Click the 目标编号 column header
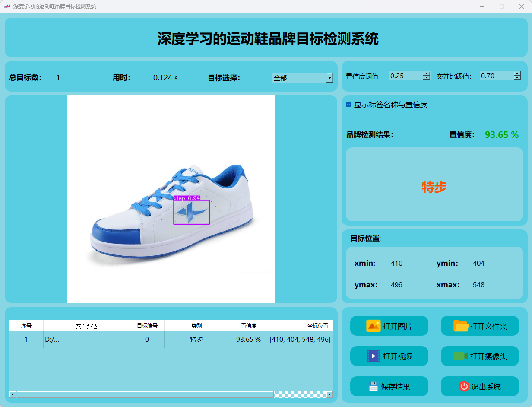This screenshot has width=532, height=407. 147,326
